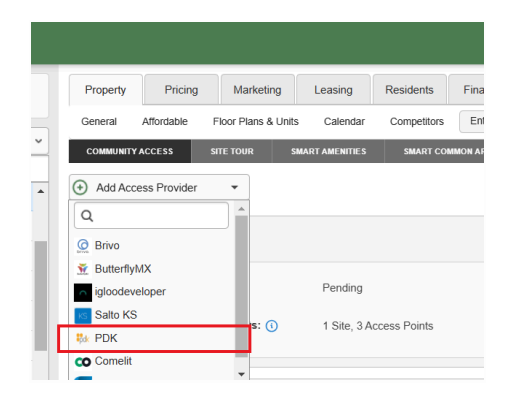This screenshot has width=519, height=420.
Task: Open the Competitors sub-menu link
Action: 417,121
